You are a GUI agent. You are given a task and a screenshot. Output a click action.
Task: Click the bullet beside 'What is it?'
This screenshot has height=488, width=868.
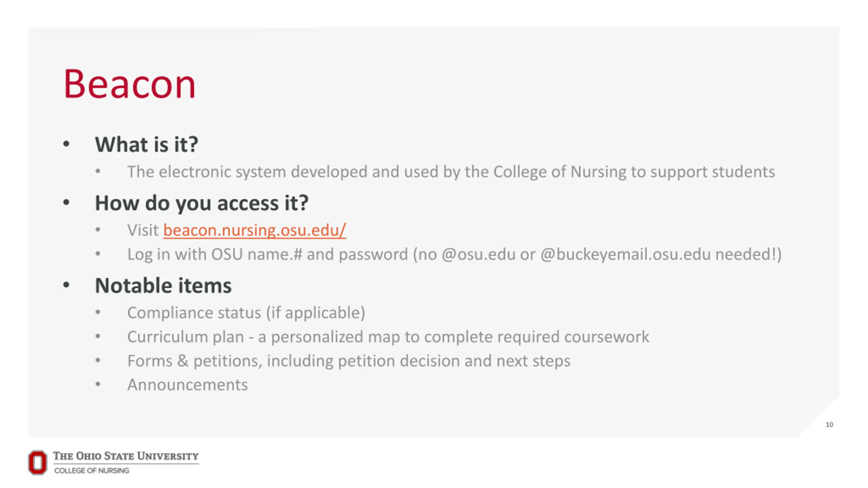[x=66, y=144]
